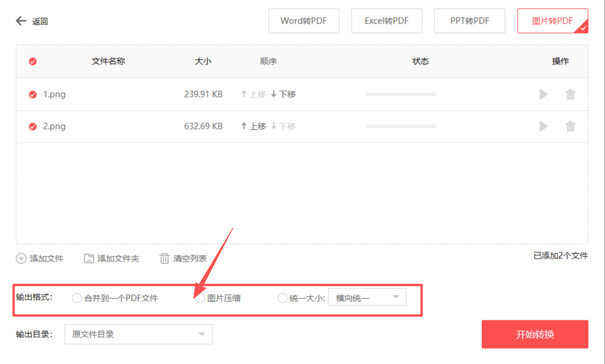
Task: Select 合并到一个PDF文件 radio option
Action: [x=77, y=298]
